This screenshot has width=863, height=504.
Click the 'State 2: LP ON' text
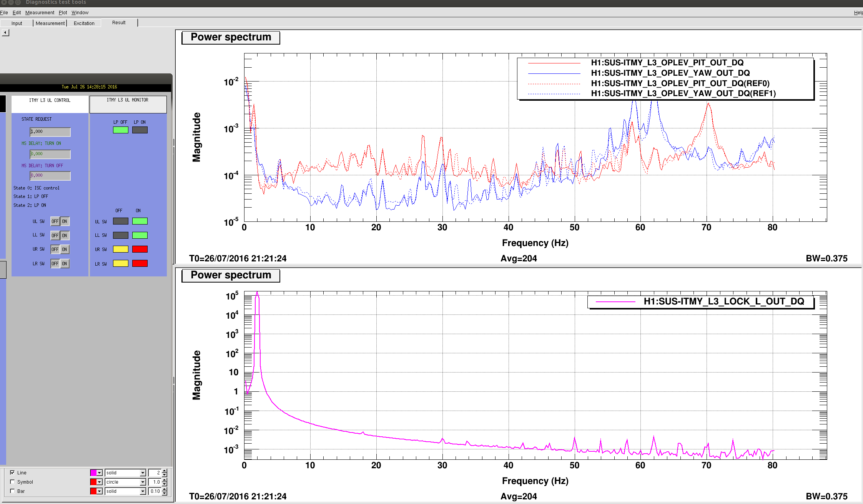click(30, 205)
